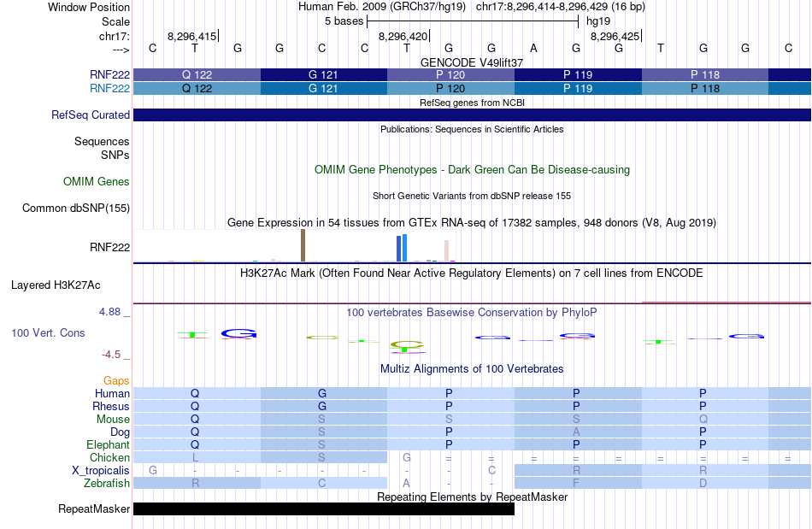
Task: Open Repeating Elements by RepeatMasker title
Action: pyautogui.click(x=472, y=497)
